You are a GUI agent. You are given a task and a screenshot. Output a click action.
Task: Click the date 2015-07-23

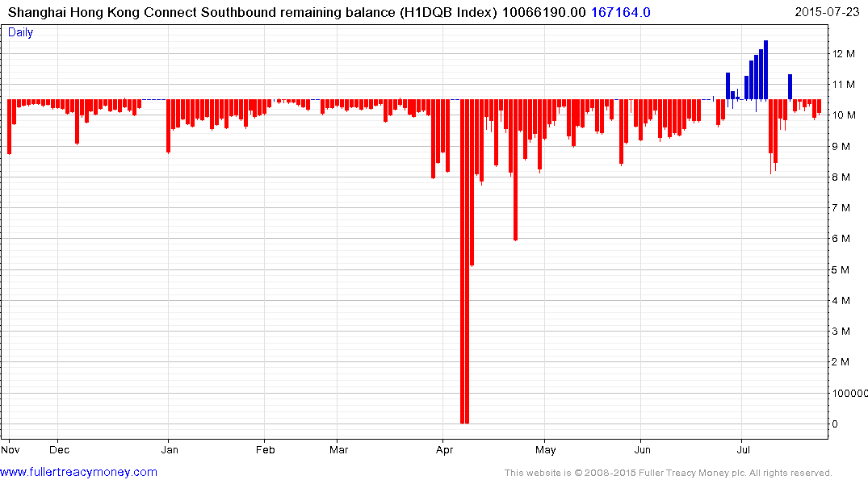coord(827,12)
